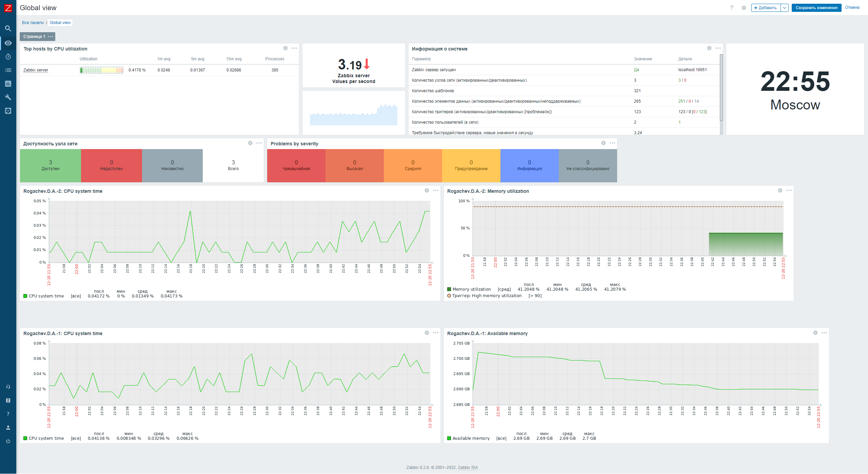Click the red Чрезвычайная severity tile
Viewport: 868px width, 474px height.
(x=296, y=166)
